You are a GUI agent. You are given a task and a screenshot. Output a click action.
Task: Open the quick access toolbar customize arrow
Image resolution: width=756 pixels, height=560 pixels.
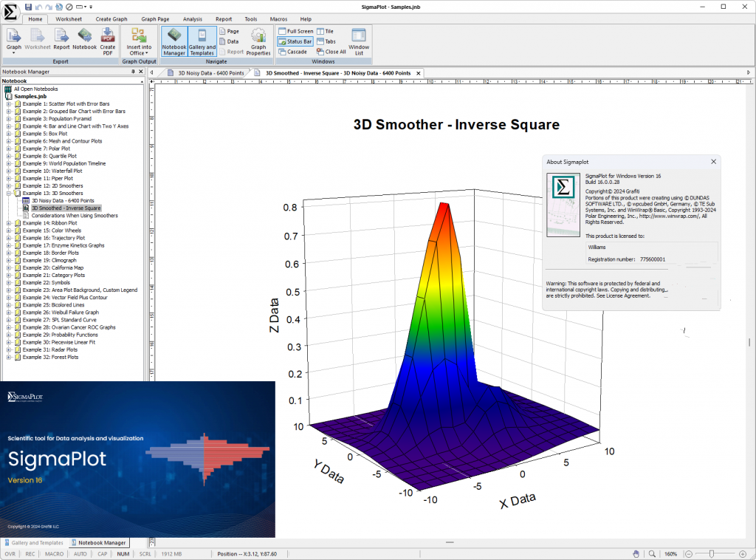point(91,7)
